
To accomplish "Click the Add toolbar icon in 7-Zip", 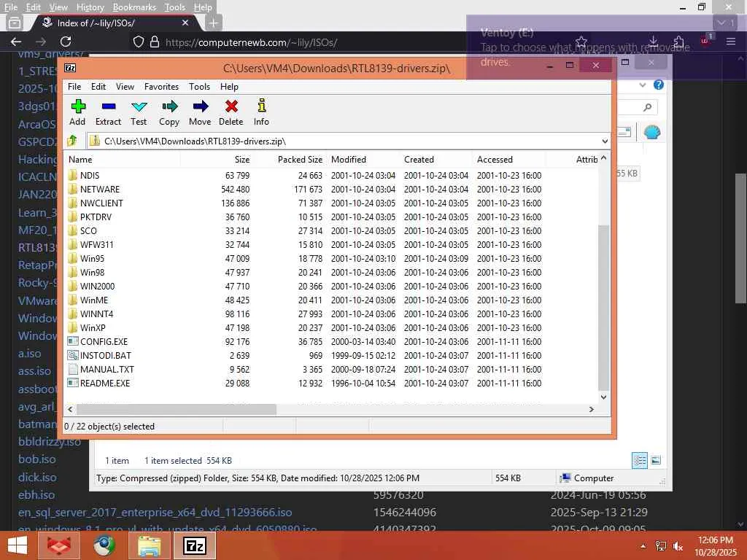I will tap(77, 112).
